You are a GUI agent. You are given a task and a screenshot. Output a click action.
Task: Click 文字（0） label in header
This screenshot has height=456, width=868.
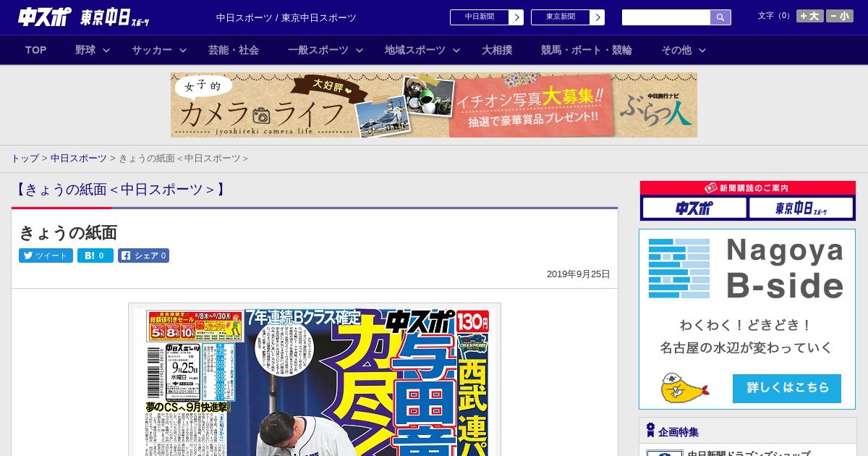click(775, 16)
